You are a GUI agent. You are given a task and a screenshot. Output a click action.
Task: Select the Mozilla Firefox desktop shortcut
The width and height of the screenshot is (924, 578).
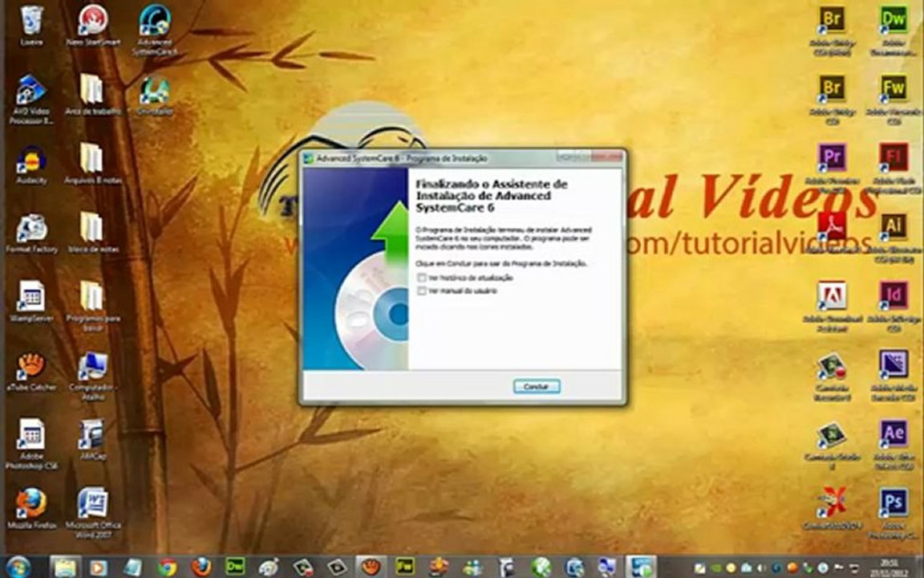31,508
